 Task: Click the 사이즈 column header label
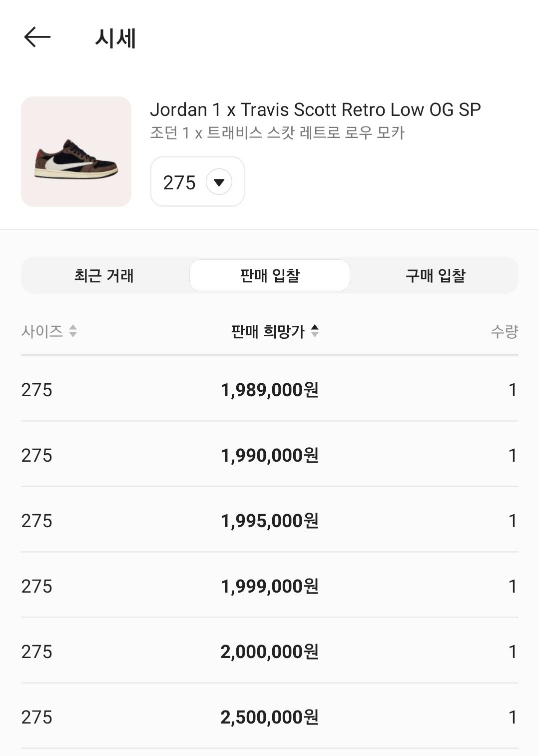pos(42,331)
